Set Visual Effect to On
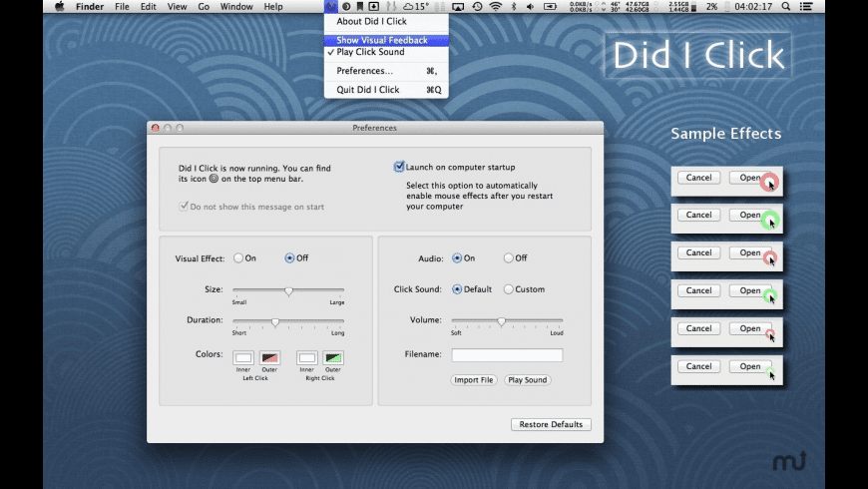 [238, 258]
